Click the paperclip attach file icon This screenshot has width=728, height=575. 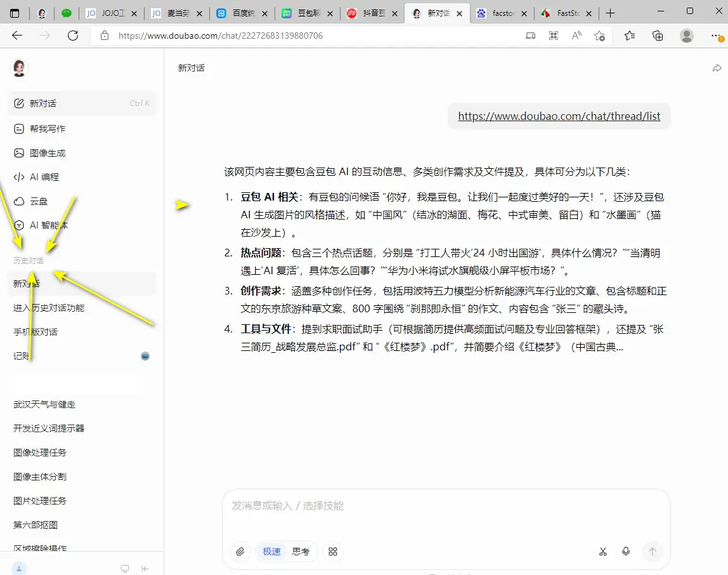(x=240, y=552)
